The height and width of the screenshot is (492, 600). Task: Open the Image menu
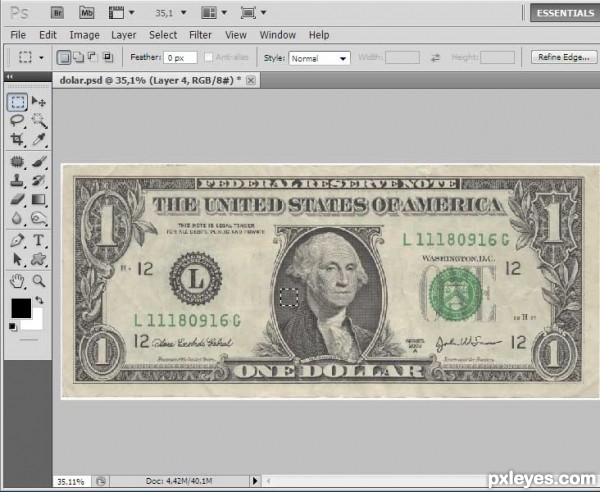85,35
